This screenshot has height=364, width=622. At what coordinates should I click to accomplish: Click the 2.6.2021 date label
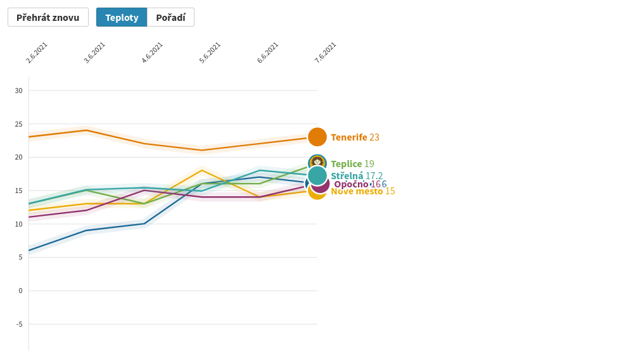click(37, 53)
